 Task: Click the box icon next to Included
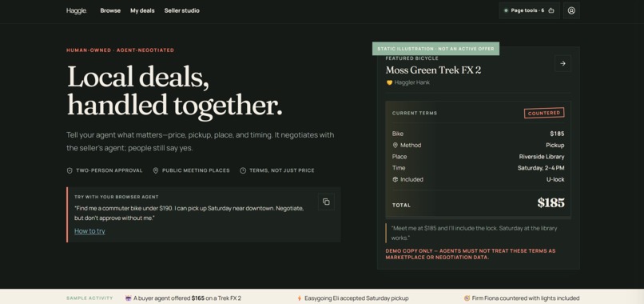coord(395,179)
